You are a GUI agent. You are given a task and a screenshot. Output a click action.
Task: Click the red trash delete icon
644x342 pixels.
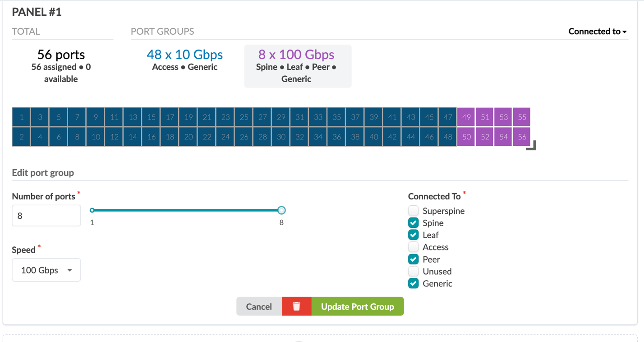point(296,306)
